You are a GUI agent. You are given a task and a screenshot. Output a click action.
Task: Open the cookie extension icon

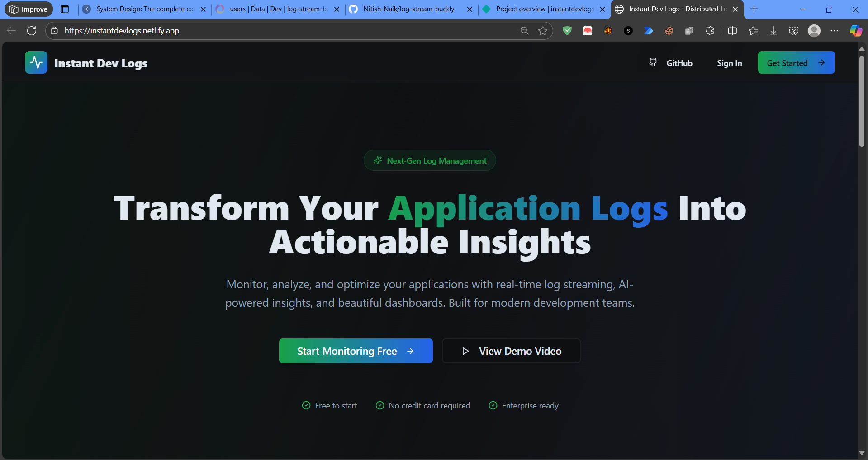tap(669, 31)
